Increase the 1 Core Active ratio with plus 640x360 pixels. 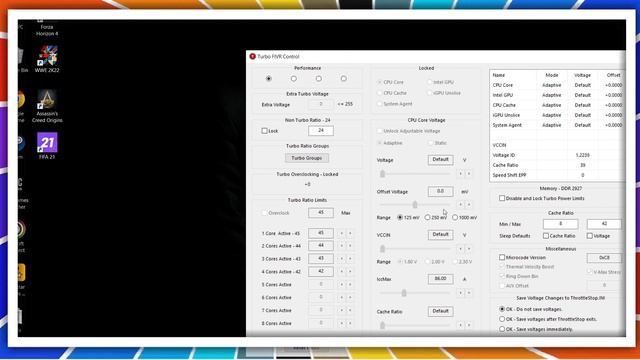point(350,233)
